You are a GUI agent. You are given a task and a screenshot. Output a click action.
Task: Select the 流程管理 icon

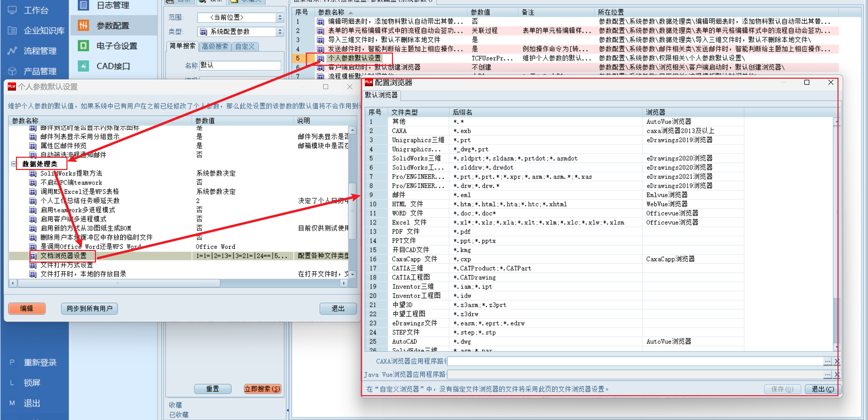[12, 51]
